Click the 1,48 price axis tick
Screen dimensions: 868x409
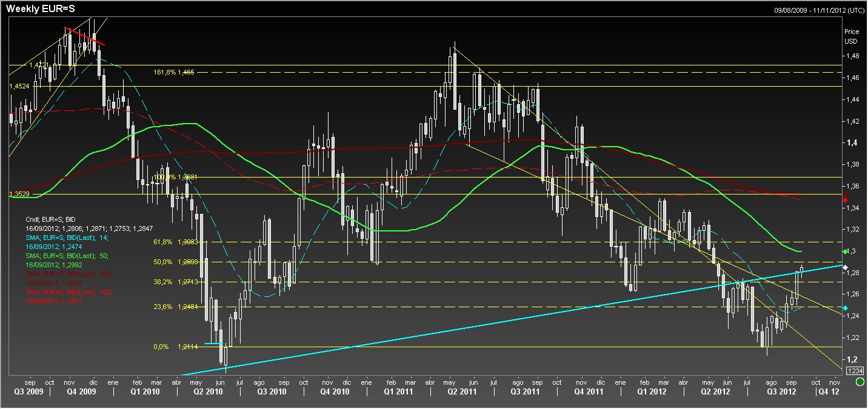(x=852, y=56)
